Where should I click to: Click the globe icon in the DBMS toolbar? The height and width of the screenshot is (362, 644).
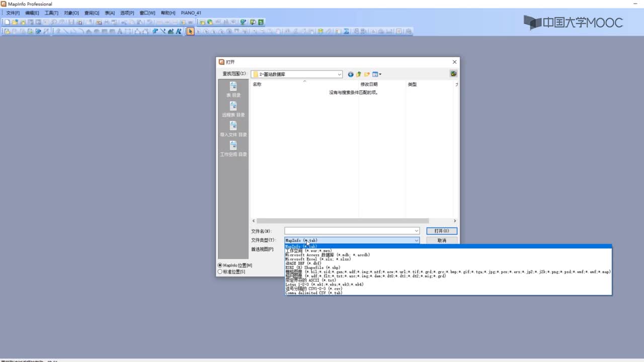pos(210,22)
